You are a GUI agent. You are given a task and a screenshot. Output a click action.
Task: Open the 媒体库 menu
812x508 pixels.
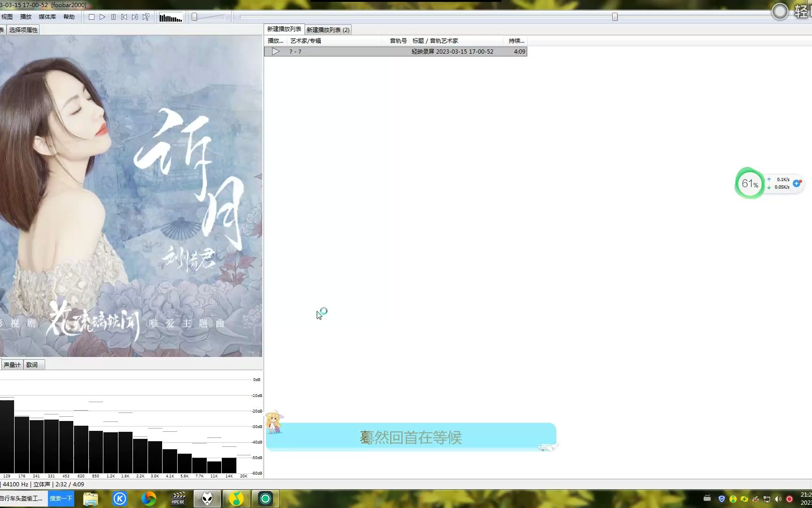pyautogui.click(x=47, y=17)
